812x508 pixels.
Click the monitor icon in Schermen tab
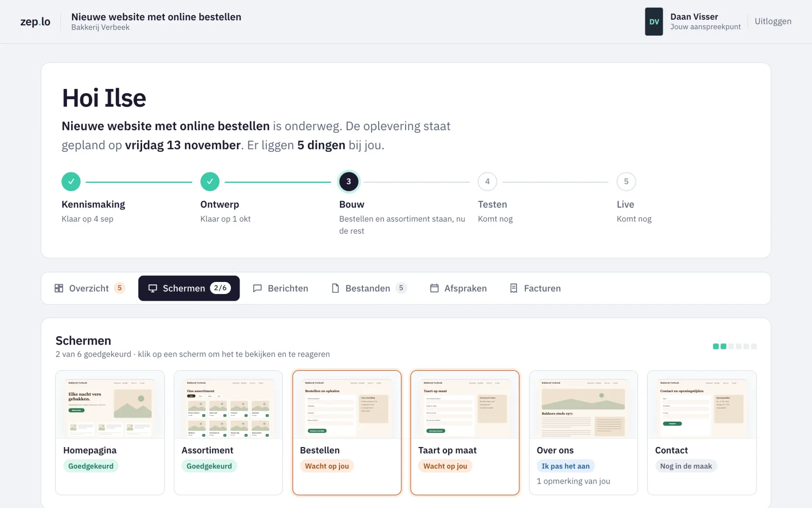152,288
